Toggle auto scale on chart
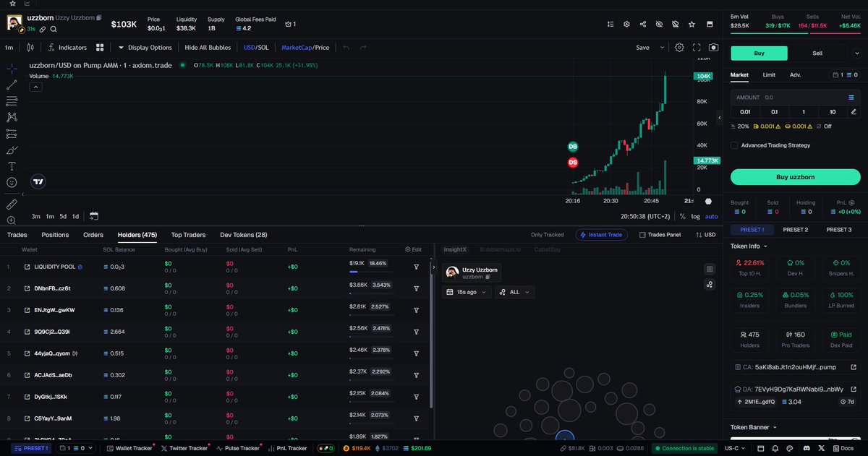The width and height of the screenshot is (868, 456). 711,216
